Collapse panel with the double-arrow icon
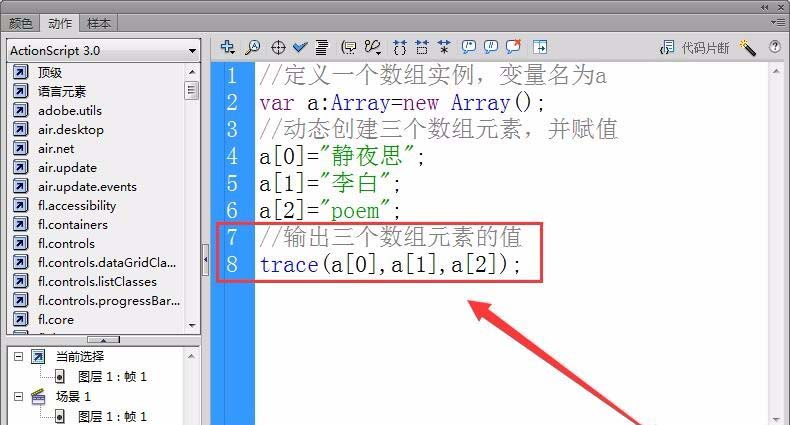790x425 pixels. [x=765, y=7]
